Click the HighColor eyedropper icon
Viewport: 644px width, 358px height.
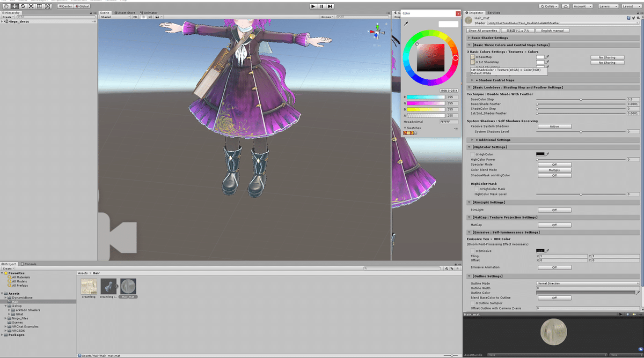547,154
